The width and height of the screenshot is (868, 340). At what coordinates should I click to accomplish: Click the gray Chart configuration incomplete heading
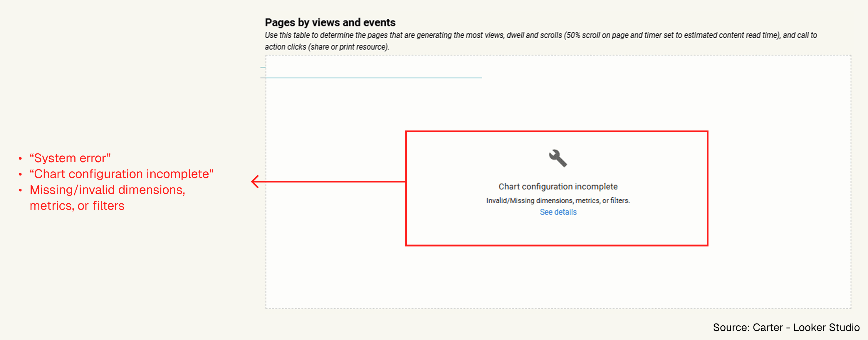pos(558,186)
